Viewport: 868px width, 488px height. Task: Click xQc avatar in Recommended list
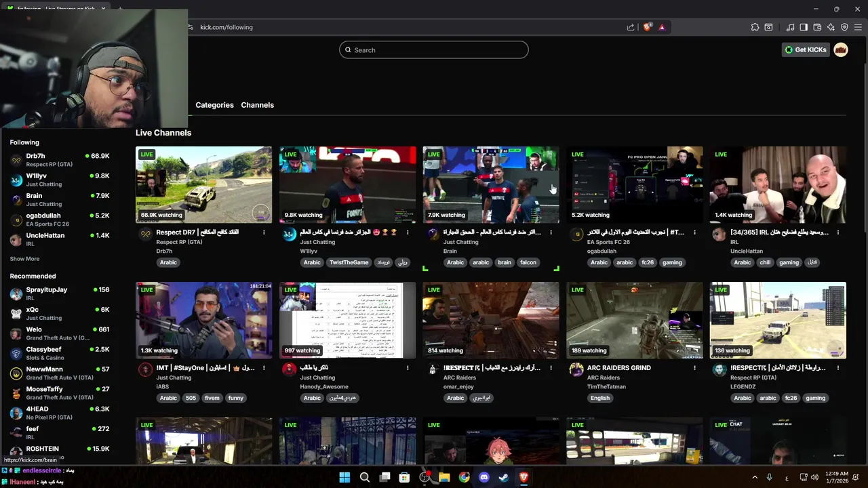(x=16, y=314)
